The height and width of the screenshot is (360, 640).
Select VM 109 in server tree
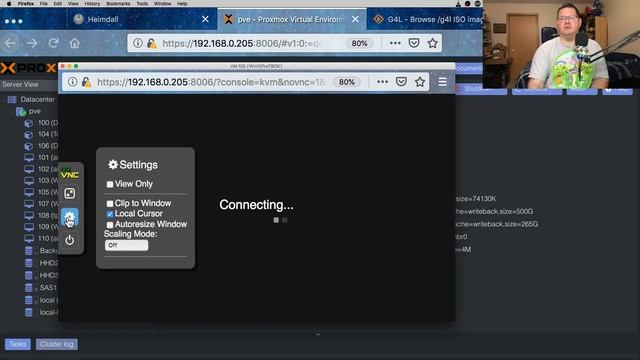47,227
